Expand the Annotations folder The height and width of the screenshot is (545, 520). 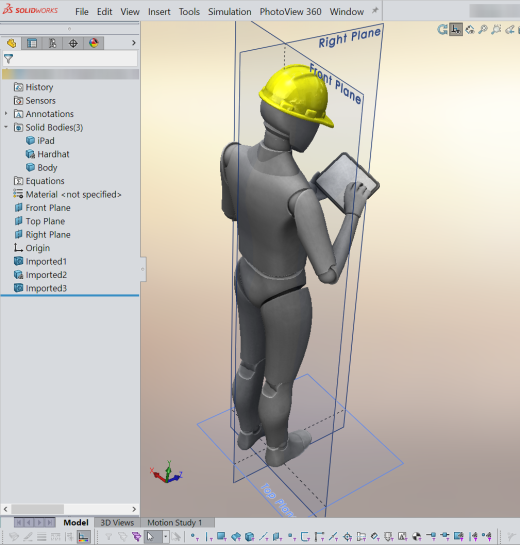click(6, 114)
